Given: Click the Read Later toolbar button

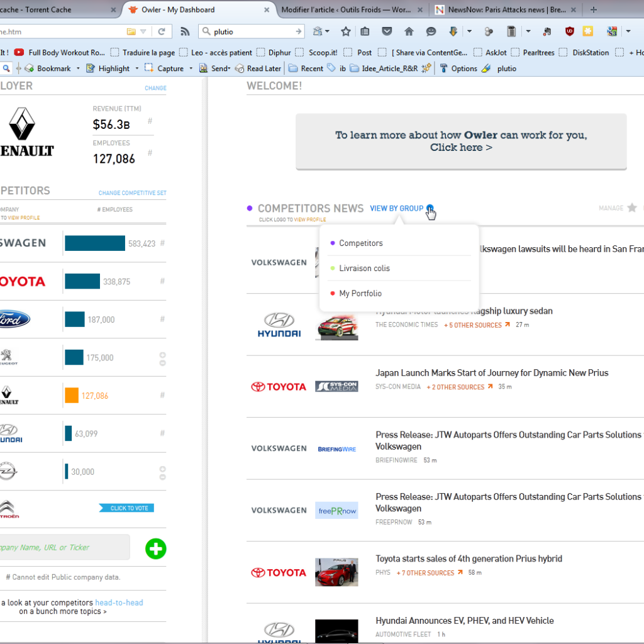Looking at the screenshot, I should click(258, 69).
